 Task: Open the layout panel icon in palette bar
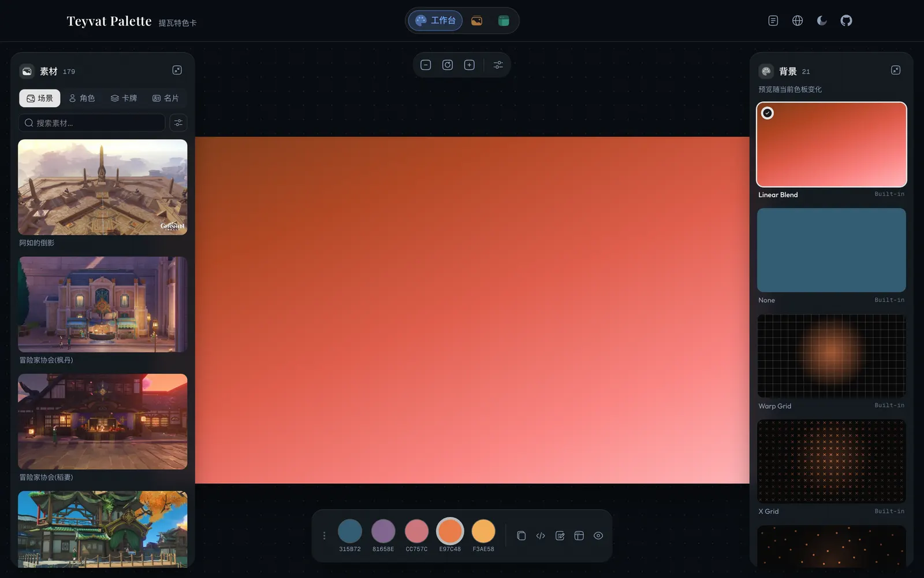point(579,536)
